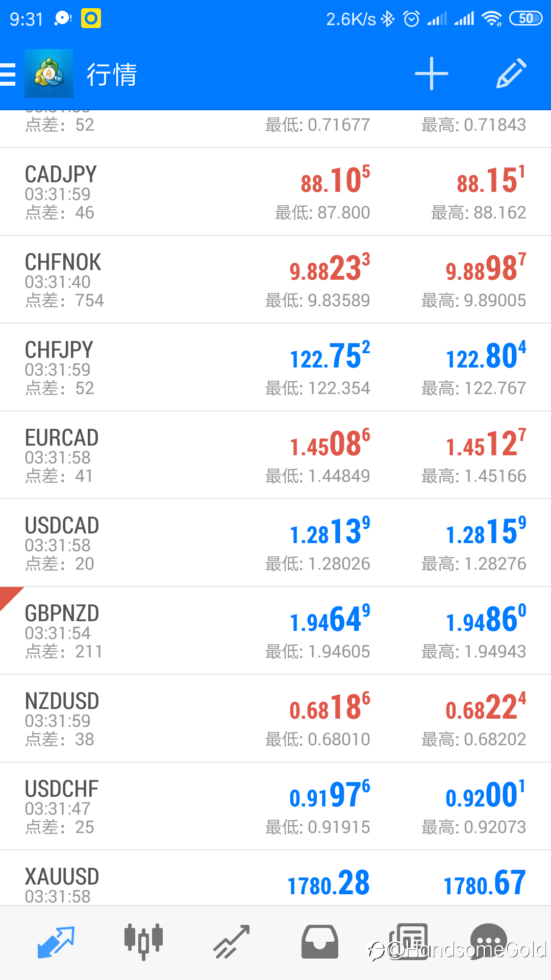Open the chat messages bubble icon
This screenshot has height=980, width=551.
point(489,942)
